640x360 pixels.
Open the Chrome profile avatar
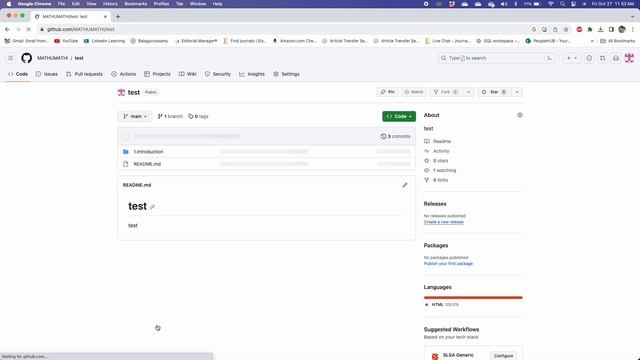pos(622,29)
